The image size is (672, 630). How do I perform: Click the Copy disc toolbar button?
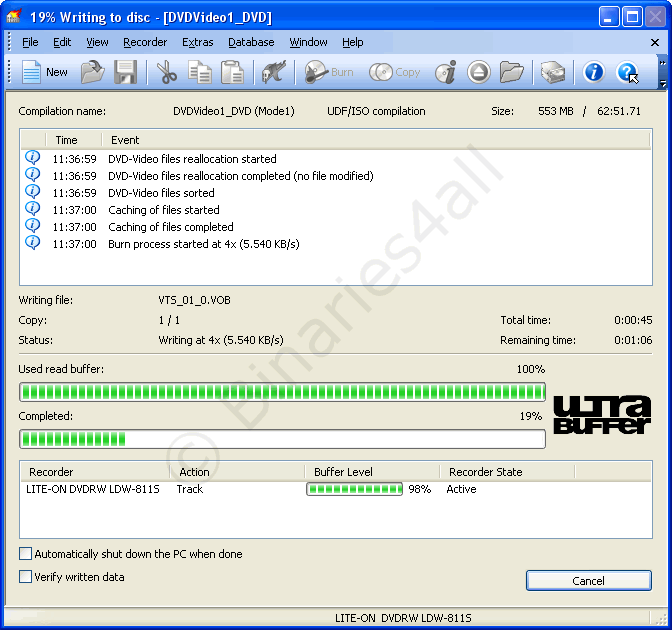pos(394,72)
